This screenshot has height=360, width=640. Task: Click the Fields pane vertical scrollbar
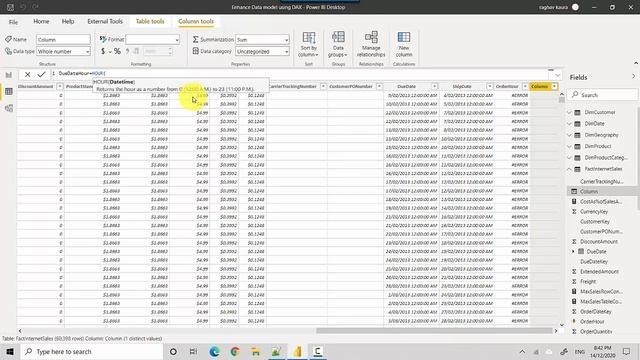pyautogui.click(x=638, y=159)
